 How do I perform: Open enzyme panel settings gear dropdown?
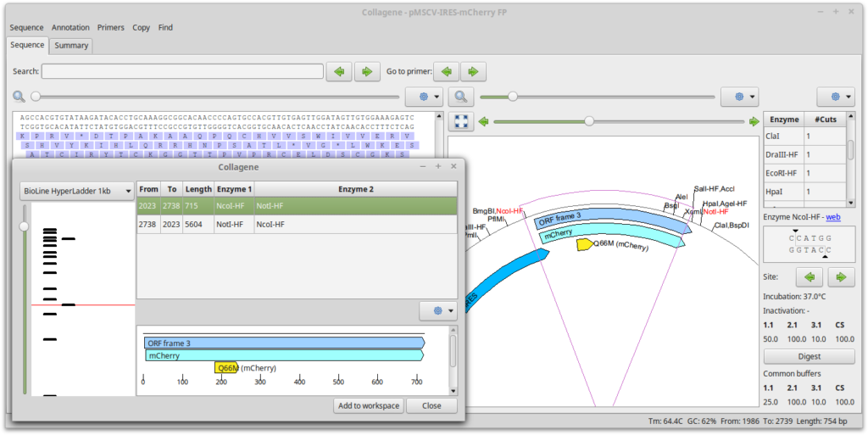[x=836, y=97]
